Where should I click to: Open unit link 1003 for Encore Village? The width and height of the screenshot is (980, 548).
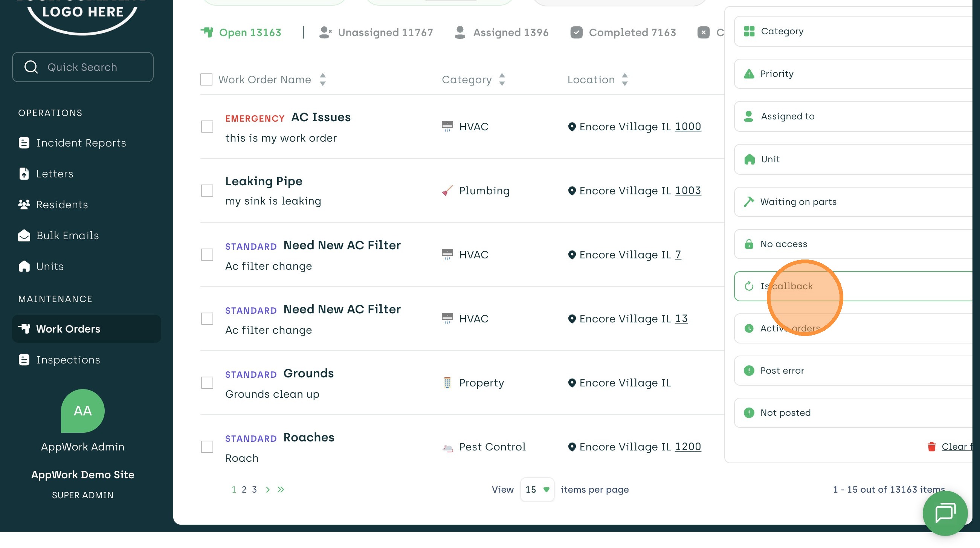687,190
